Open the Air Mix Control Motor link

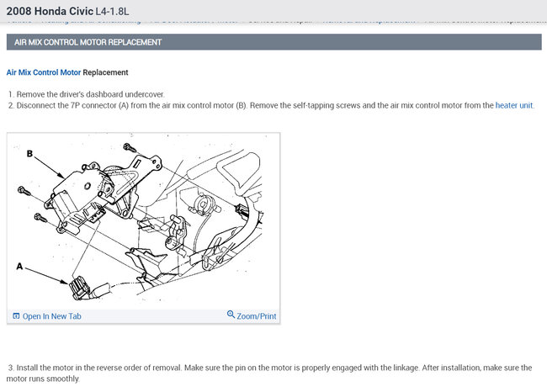[44, 72]
